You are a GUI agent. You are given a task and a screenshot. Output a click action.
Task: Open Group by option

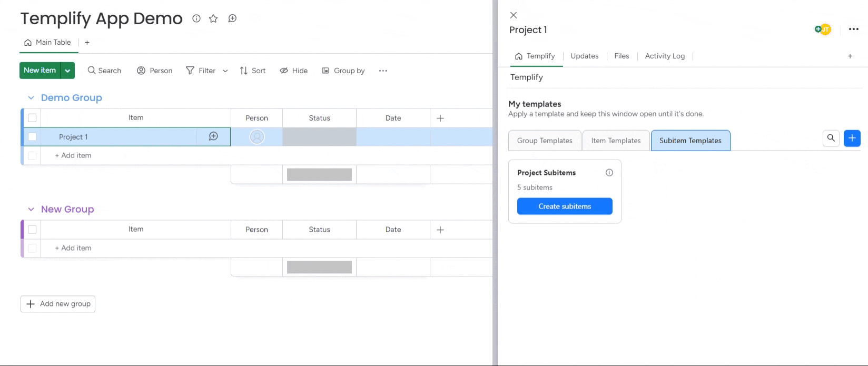pyautogui.click(x=343, y=71)
